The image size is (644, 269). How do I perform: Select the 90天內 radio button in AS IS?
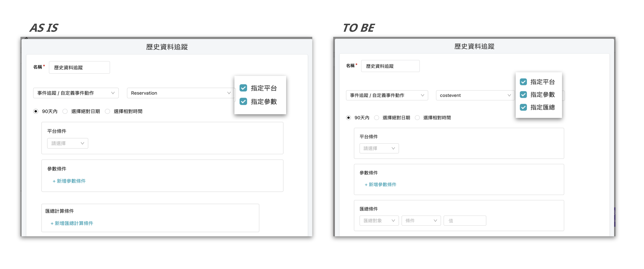pyautogui.click(x=36, y=111)
